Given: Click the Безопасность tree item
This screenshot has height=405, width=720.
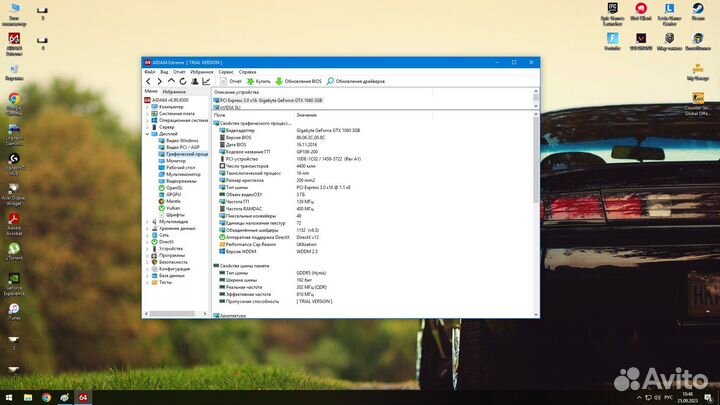Looking at the screenshot, I should [169, 262].
